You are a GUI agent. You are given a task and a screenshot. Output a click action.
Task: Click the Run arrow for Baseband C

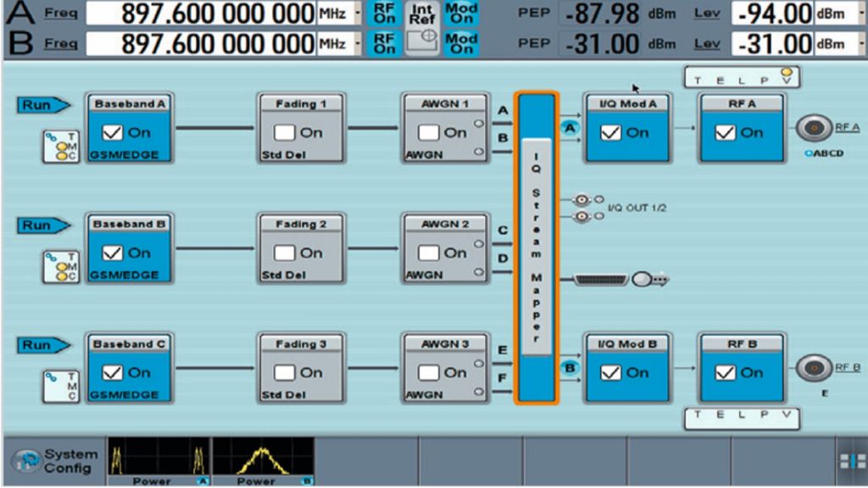point(43,346)
